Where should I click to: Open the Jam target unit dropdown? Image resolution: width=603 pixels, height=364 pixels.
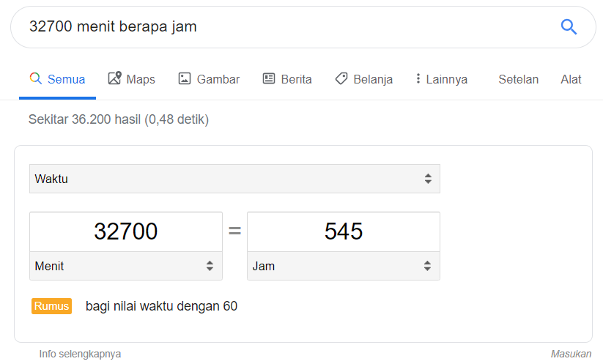[x=343, y=266]
